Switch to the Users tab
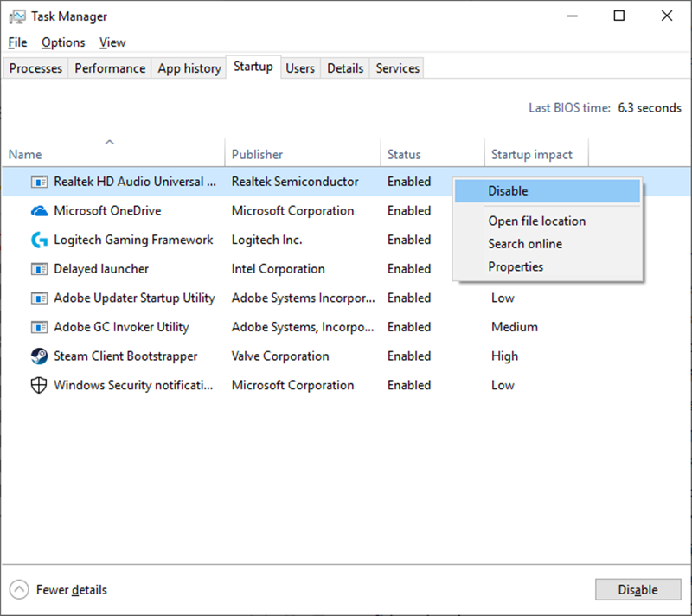This screenshot has width=692, height=616. (300, 68)
